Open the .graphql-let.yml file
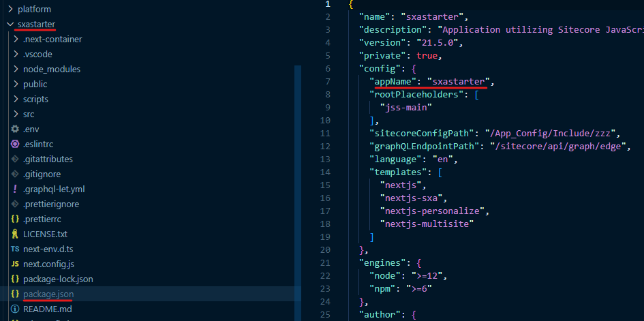644x321 pixels. (x=54, y=189)
